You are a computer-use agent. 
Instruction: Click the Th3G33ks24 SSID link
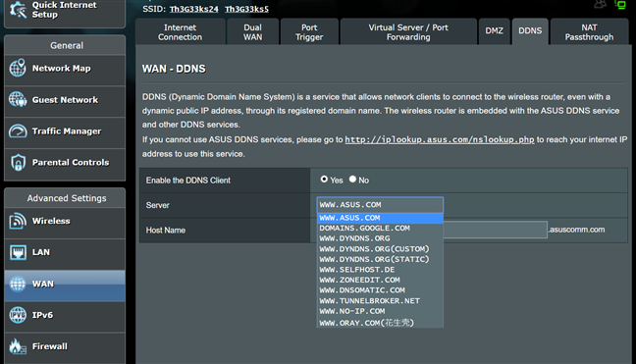pos(194,9)
